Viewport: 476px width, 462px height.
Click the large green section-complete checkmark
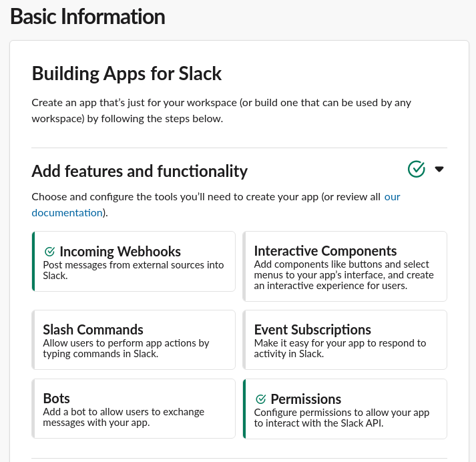click(417, 169)
